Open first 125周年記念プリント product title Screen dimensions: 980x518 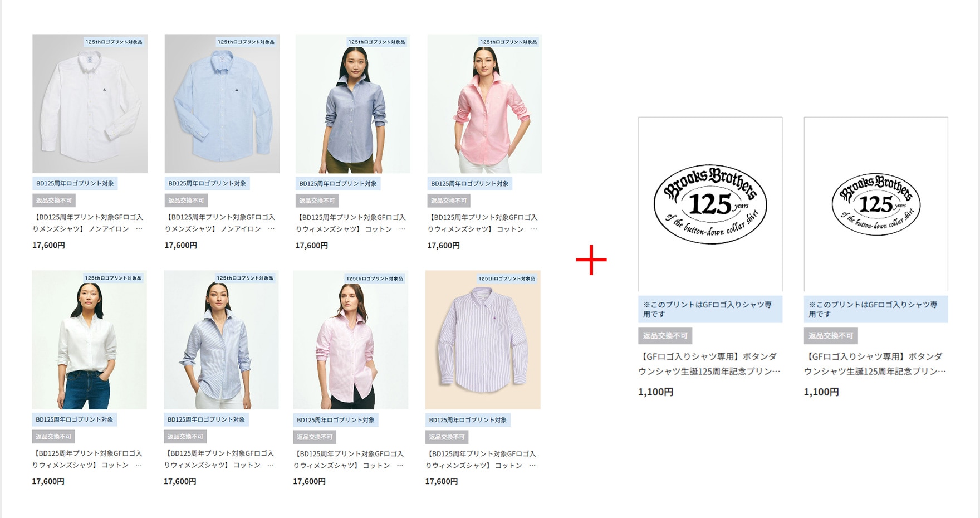coord(709,364)
